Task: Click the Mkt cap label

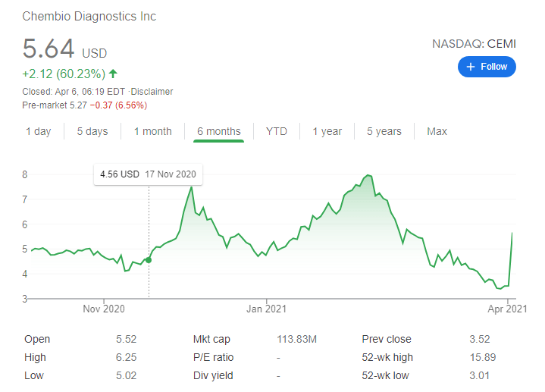Action: click(211, 339)
